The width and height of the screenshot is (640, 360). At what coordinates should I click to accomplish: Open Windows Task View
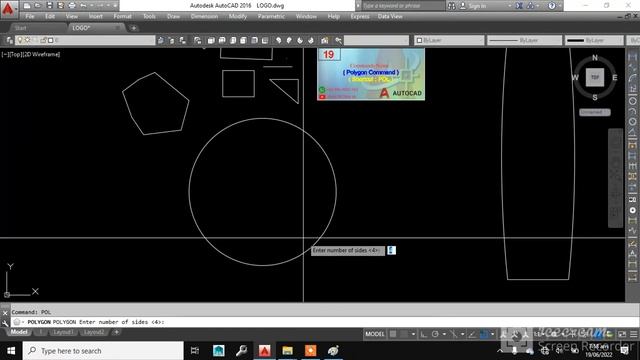tap(195, 351)
